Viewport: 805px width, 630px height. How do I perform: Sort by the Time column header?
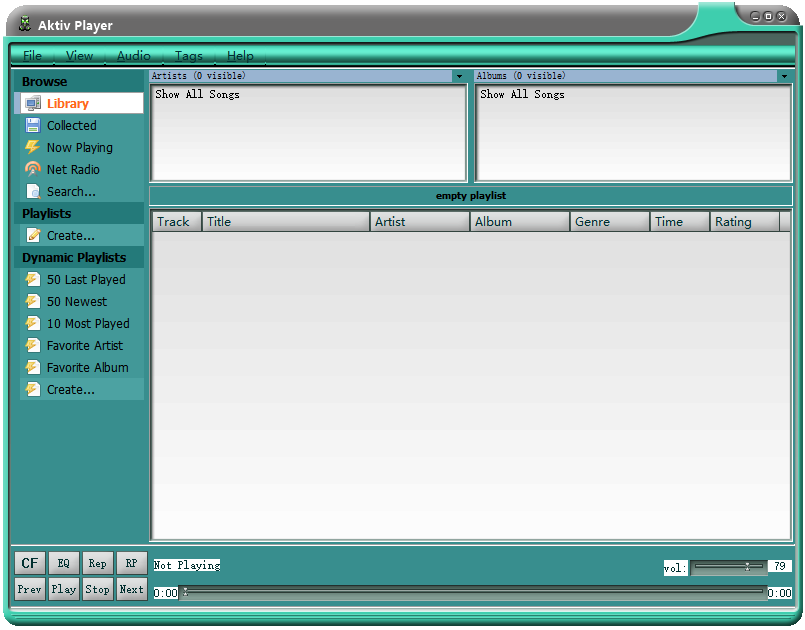point(680,222)
